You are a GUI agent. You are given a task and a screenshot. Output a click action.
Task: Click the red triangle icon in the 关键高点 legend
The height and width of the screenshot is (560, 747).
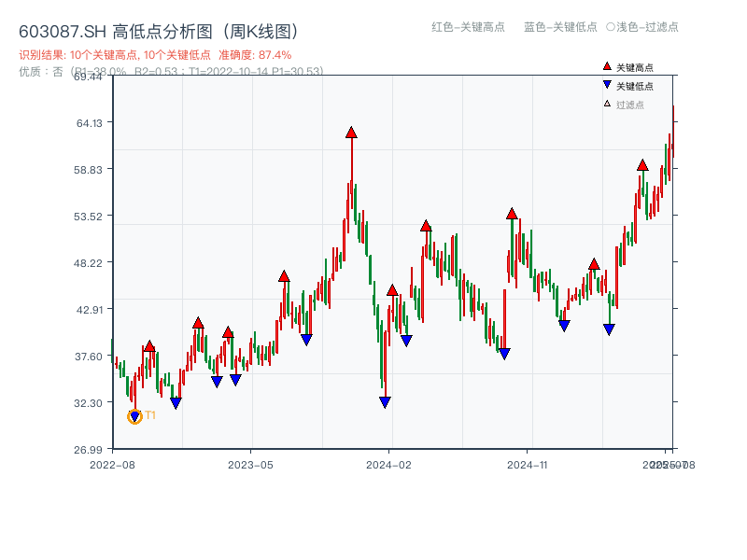point(607,66)
